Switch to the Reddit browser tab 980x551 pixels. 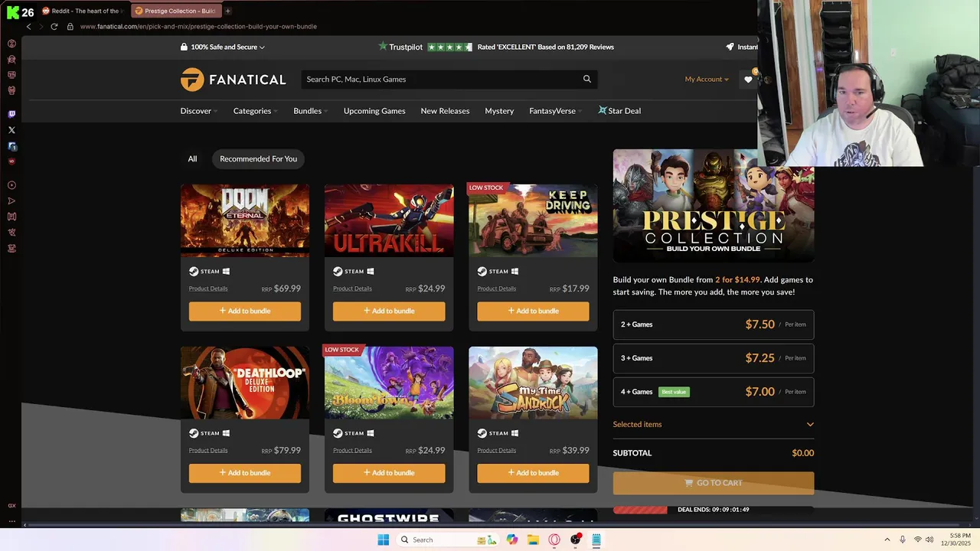[83, 11]
